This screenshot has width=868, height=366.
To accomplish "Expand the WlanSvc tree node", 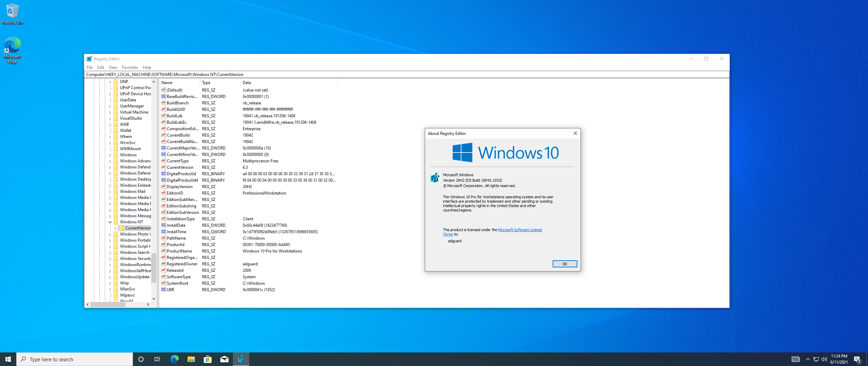I will point(110,289).
